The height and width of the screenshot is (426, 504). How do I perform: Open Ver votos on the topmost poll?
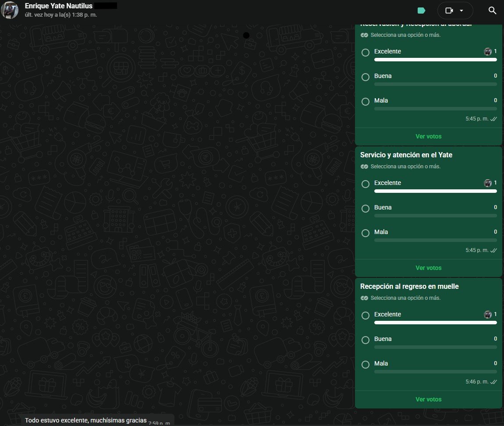[429, 136]
